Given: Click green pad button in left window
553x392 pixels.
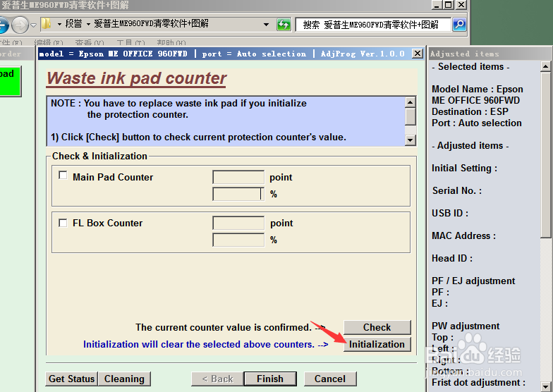Looking at the screenshot, I should point(10,80).
